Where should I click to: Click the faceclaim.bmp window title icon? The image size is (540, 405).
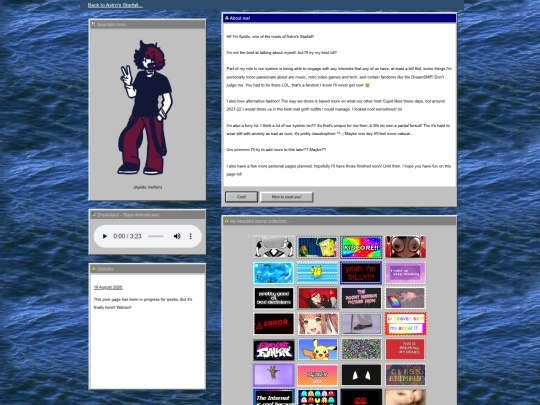tap(93, 24)
